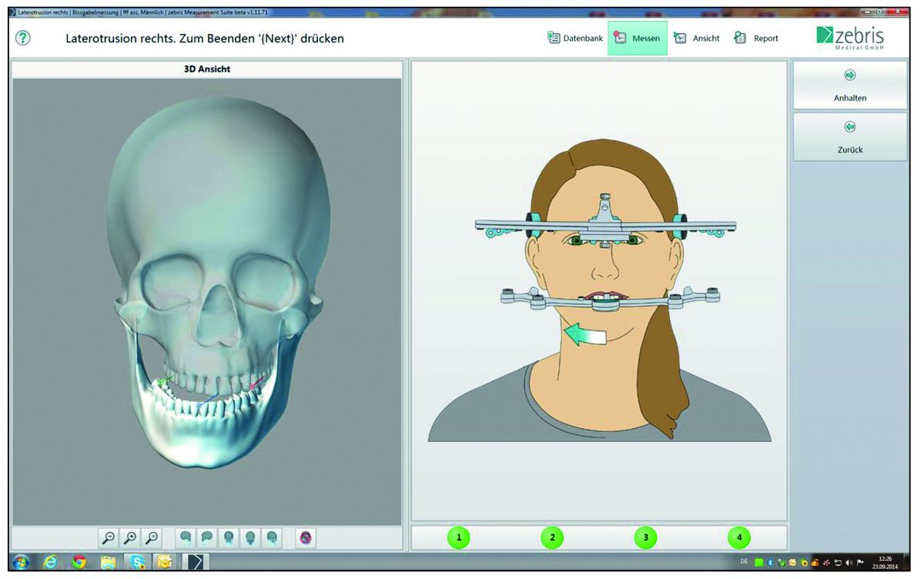924x579 pixels.
Task: Select the fourth skull view preset icon
Action: [x=249, y=537]
